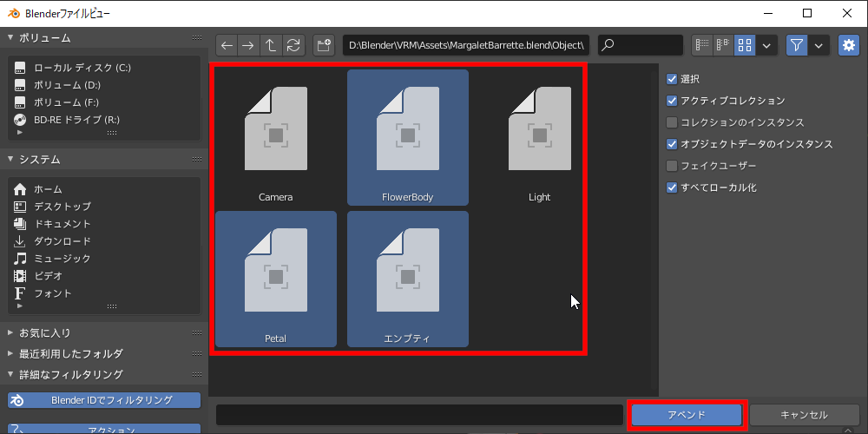Collapse the ボリューム panel

tap(10, 37)
